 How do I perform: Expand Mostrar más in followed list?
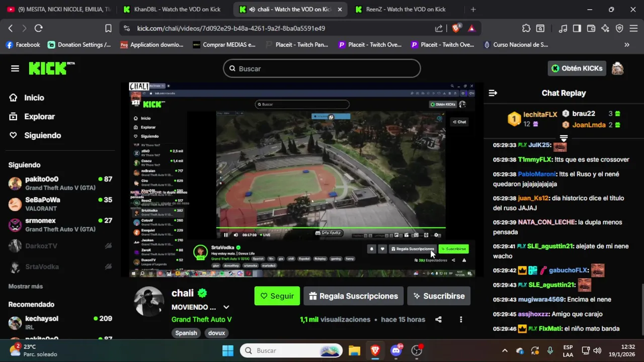coord(26,286)
